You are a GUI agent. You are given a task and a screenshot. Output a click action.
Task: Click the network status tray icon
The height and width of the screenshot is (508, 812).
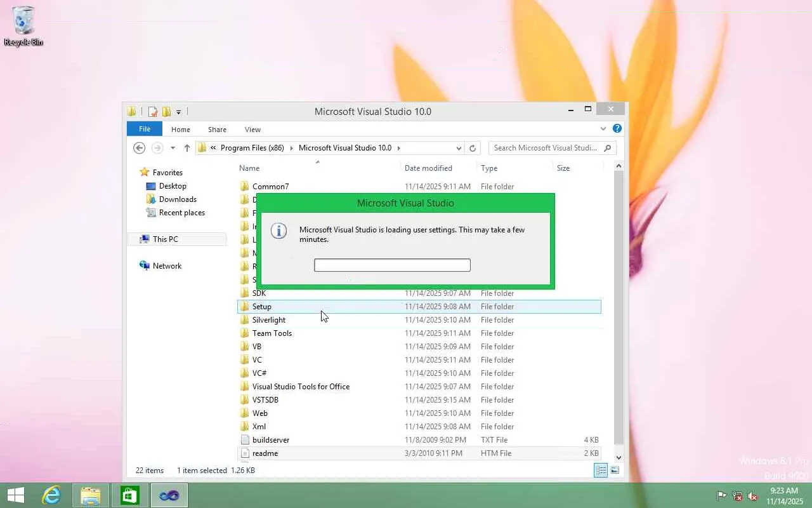[x=737, y=496]
